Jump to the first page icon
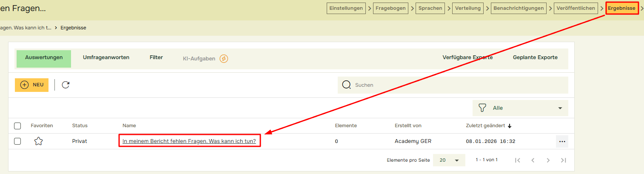The height and width of the screenshot is (174, 644). pos(518,160)
